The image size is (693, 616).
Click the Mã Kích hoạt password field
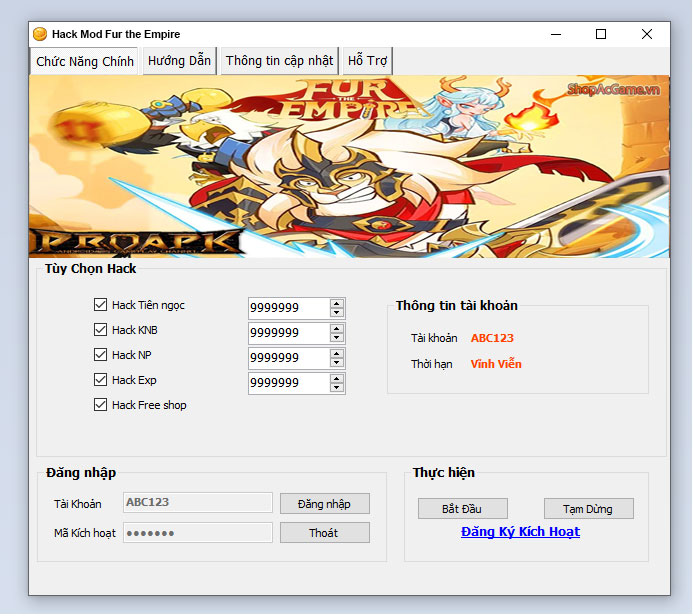(197, 533)
